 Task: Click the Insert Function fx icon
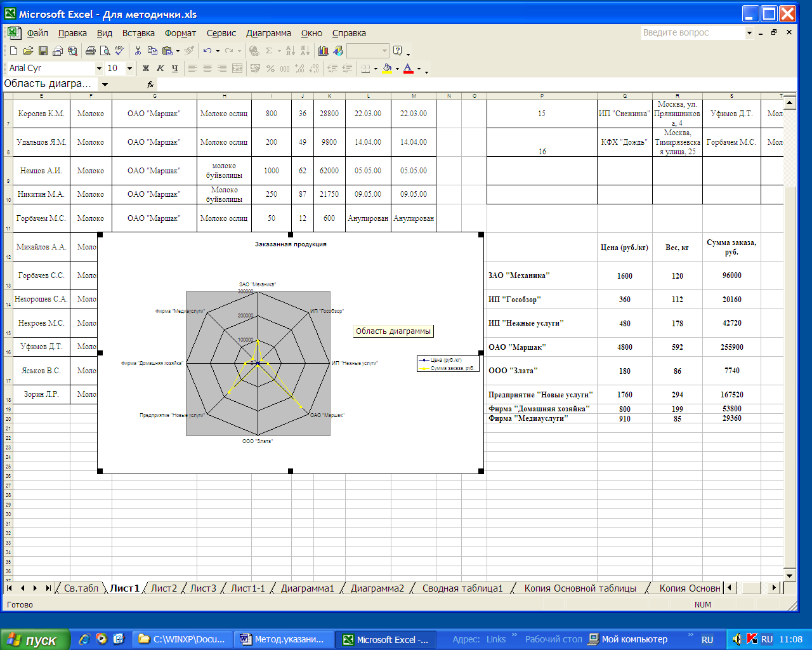(x=150, y=84)
